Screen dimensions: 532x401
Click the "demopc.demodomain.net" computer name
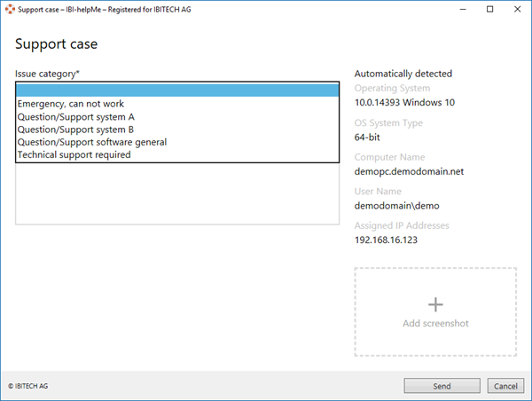pos(409,171)
